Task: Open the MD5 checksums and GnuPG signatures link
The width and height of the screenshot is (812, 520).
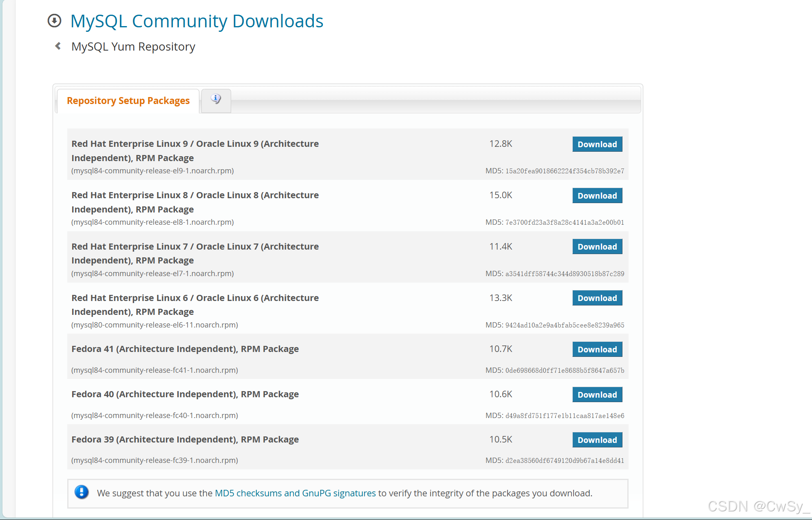Action: click(295, 493)
